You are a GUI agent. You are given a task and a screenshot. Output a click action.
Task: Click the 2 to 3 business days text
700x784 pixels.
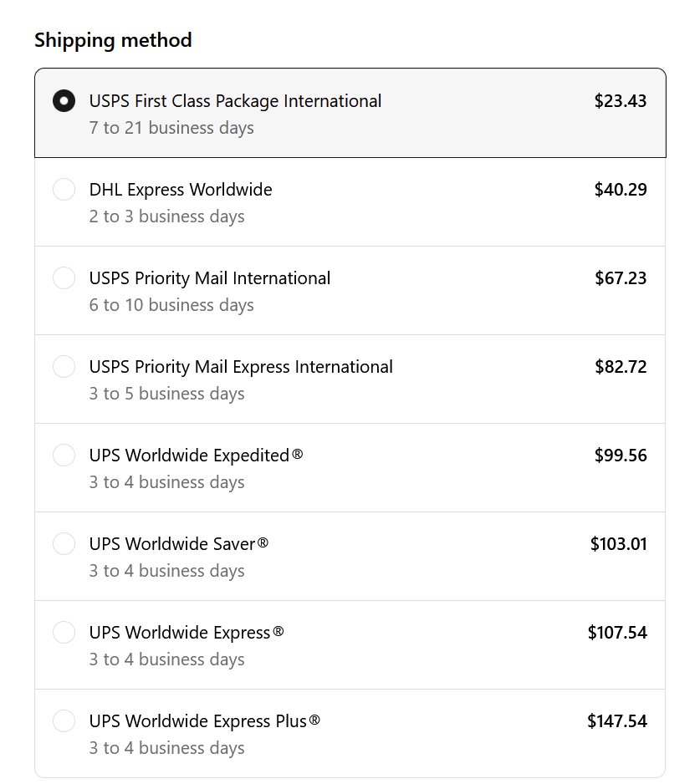tap(166, 216)
